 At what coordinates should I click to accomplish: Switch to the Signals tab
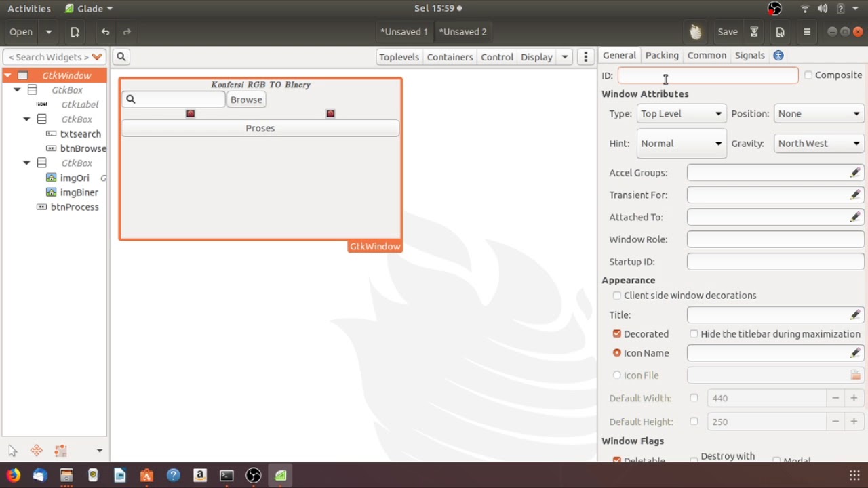coord(749,56)
